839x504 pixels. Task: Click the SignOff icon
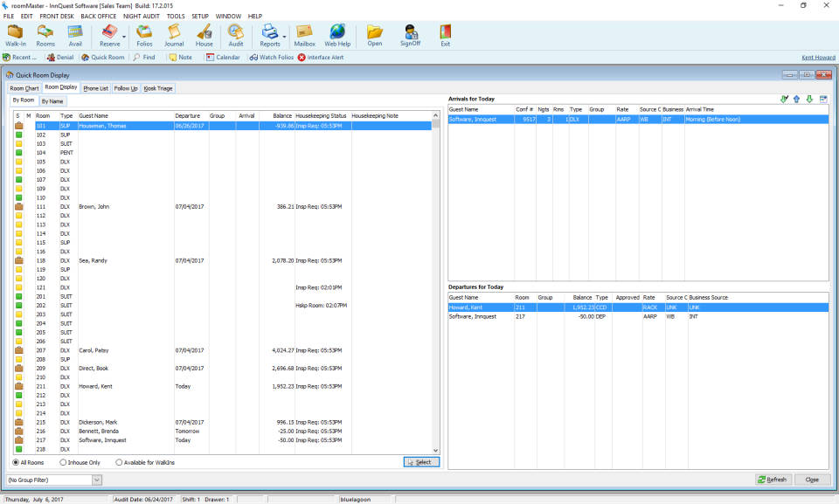click(410, 35)
